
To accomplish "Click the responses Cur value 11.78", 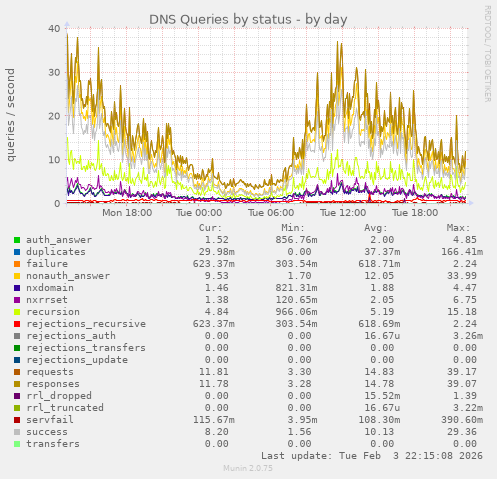I will click(214, 384).
